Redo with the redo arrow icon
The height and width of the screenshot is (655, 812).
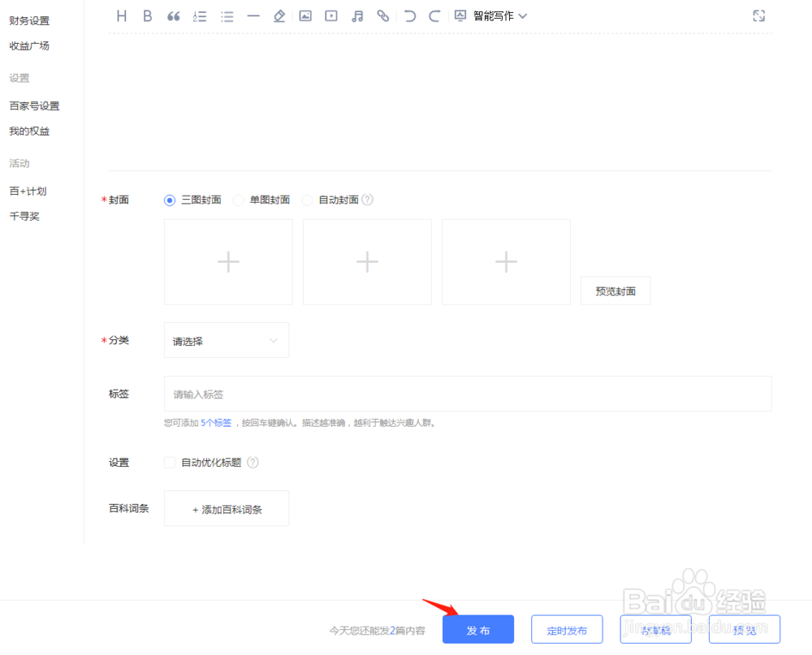[434, 15]
